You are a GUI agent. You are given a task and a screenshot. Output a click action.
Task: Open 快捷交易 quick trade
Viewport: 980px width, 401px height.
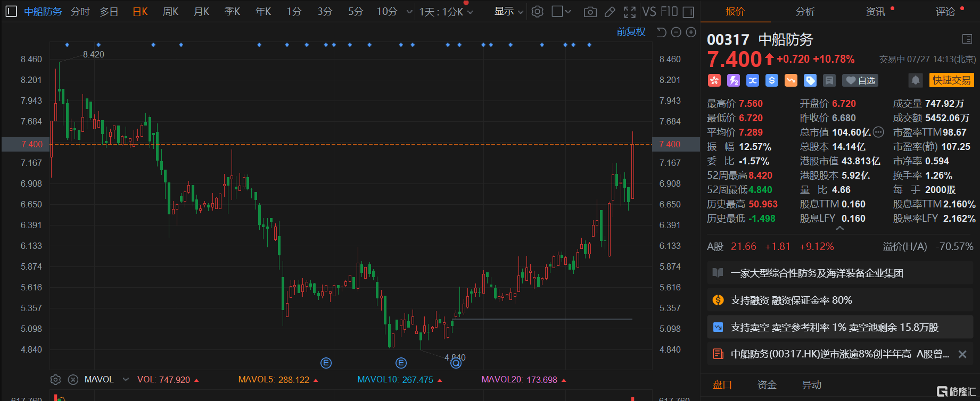tap(951, 80)
